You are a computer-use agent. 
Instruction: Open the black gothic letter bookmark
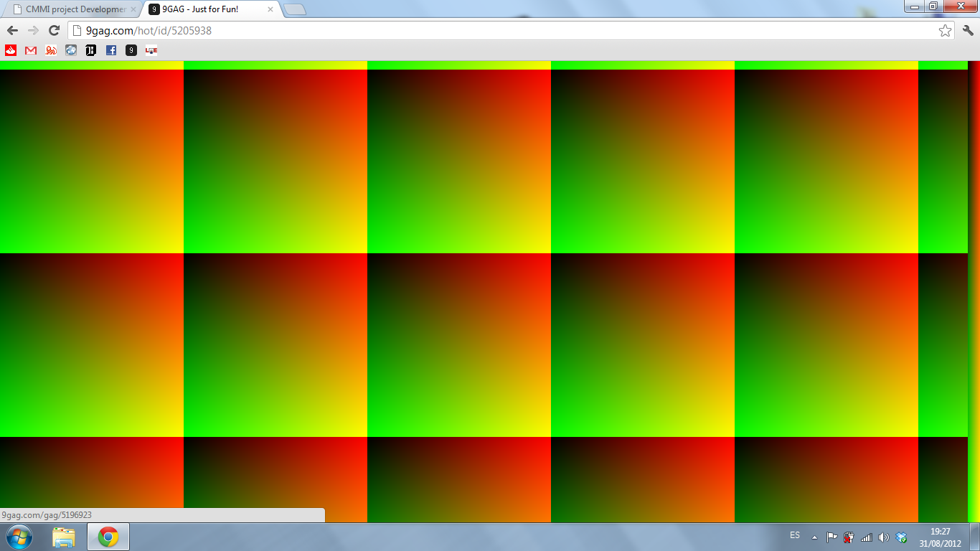[x=91, y=50]
